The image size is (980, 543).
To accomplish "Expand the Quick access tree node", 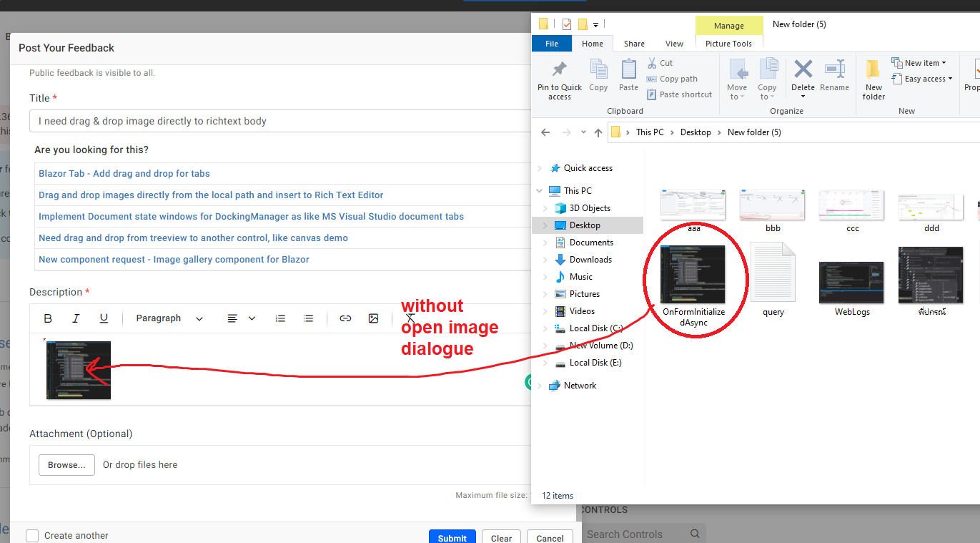I will point(540,168).
